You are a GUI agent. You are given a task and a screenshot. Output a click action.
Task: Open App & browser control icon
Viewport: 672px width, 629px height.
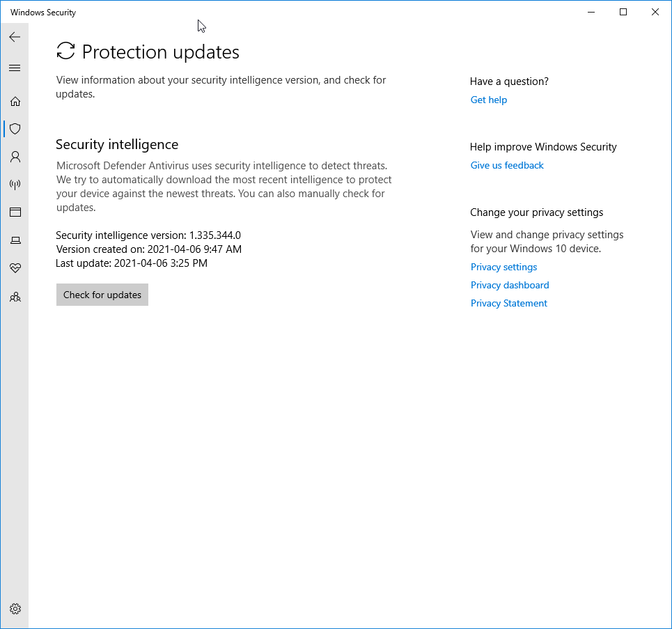[x=15, y=212]
